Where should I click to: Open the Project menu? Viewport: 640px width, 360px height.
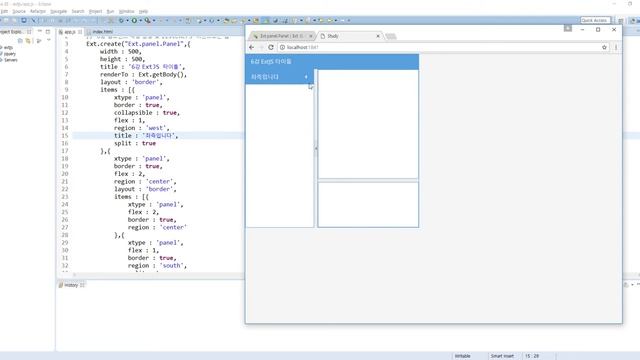click(x=96, y=11)
